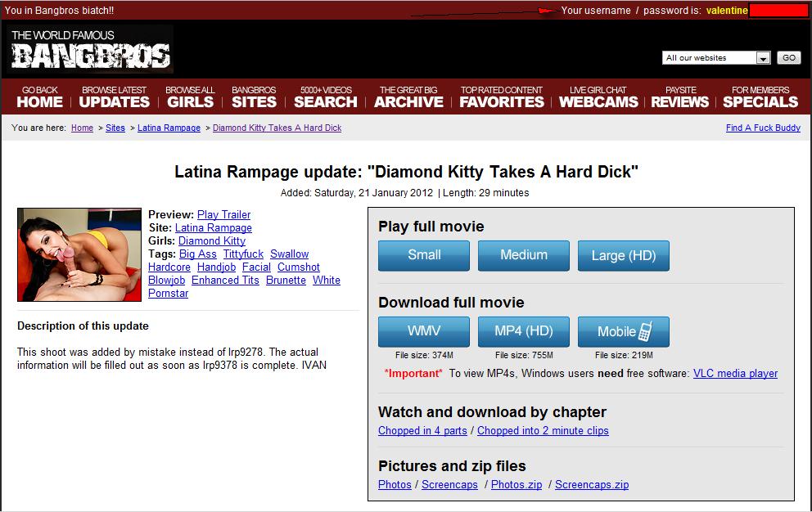Click 'File size: 755M' text
812x512 pixels.
click(524, 355)
